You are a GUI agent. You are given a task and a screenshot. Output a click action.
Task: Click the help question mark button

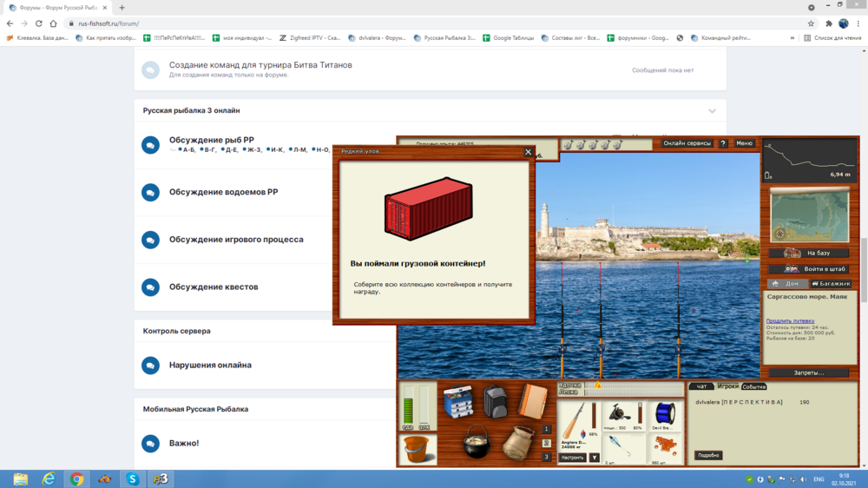722,143
